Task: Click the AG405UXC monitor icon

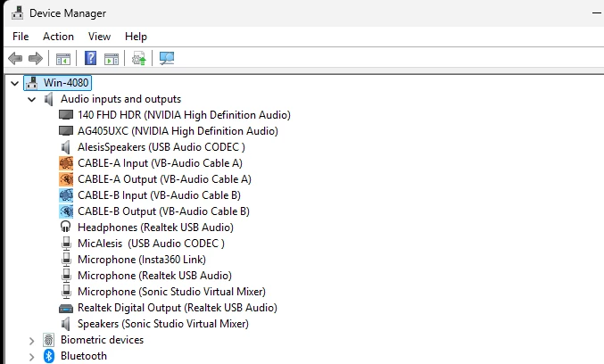Action: (66, 131)
